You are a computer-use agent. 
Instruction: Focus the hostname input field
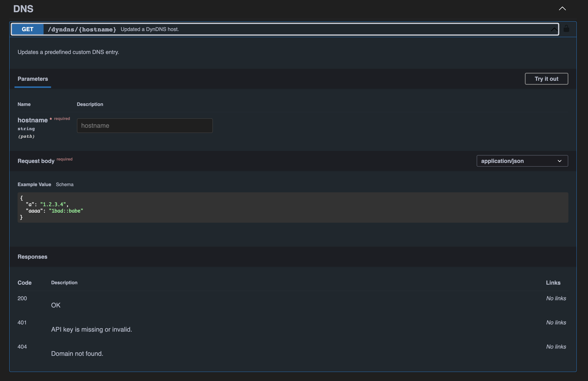[x=145, y=126]
